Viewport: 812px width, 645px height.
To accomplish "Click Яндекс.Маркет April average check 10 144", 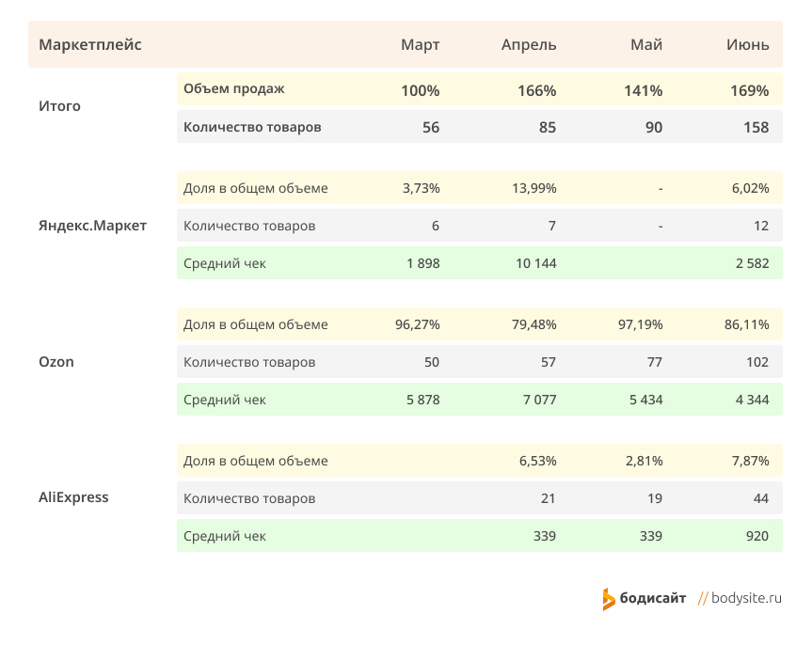I will 536,263.
